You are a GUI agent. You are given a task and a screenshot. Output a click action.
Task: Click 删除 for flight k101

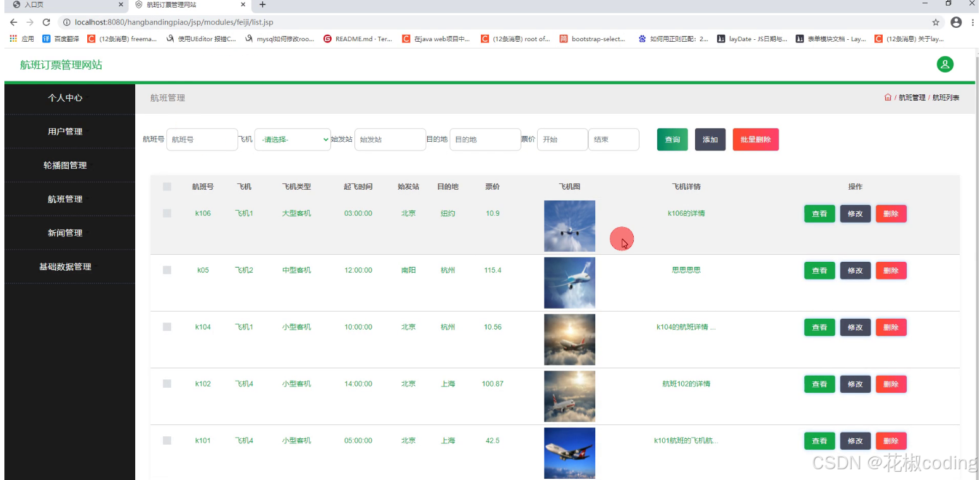tap(891, 441)
